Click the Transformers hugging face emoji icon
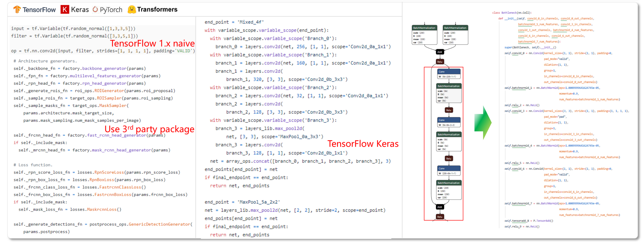This screenshot has width=644, height=242. click(x=132, y=9)
